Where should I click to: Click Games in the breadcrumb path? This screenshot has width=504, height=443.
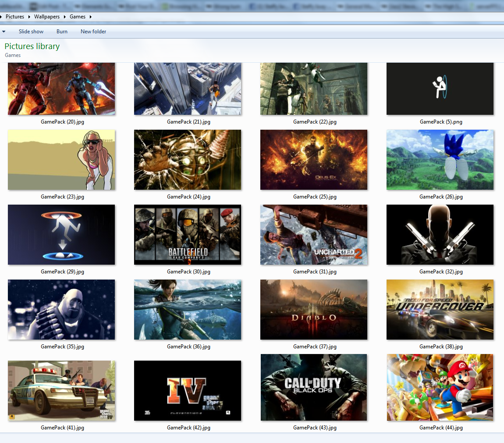pyautogui.click(x=78, y=17)
